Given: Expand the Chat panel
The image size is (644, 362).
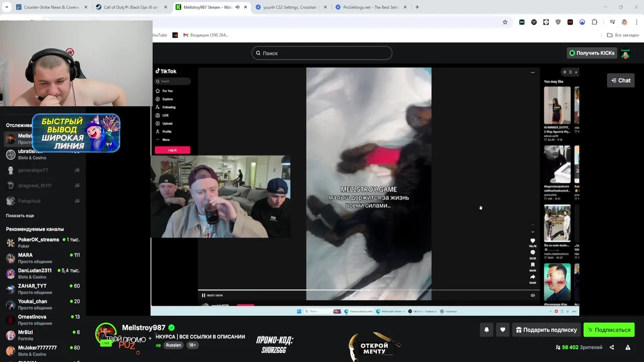Looking at the screenshot, I should tap(621, 80).
